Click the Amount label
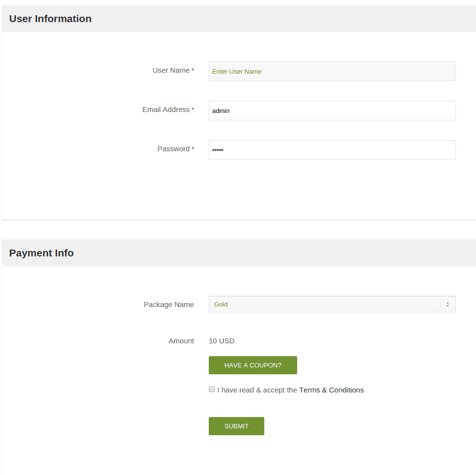 click(x=181, y=341)
